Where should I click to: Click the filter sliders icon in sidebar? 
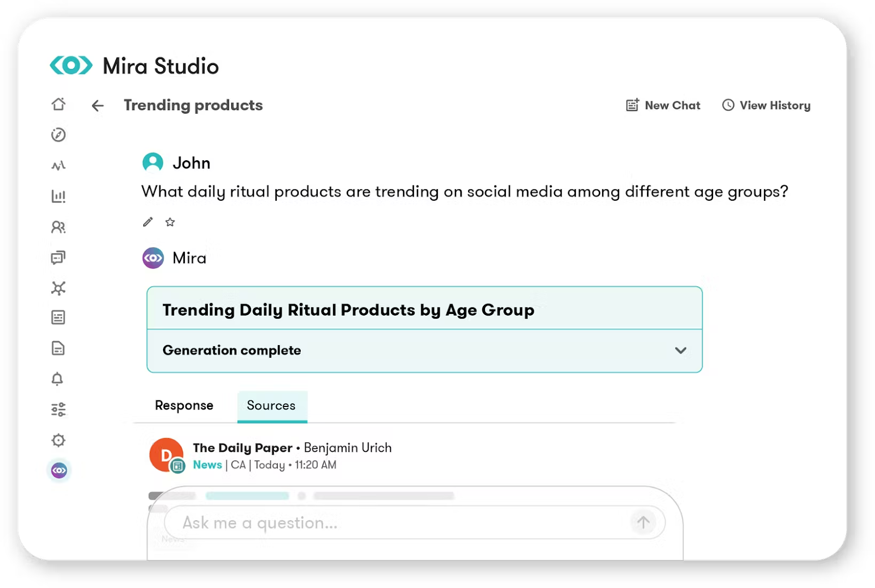tap(59, 409)
